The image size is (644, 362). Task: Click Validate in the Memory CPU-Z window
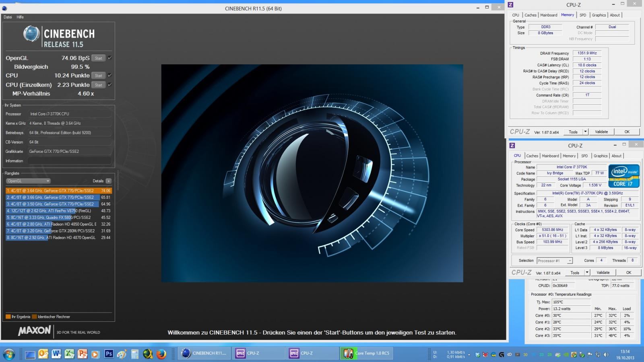(601, 132)
